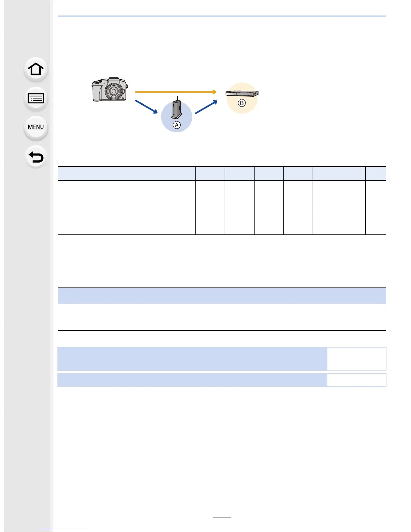
Task: Click the camera illustration
Action: pos(110,89)
